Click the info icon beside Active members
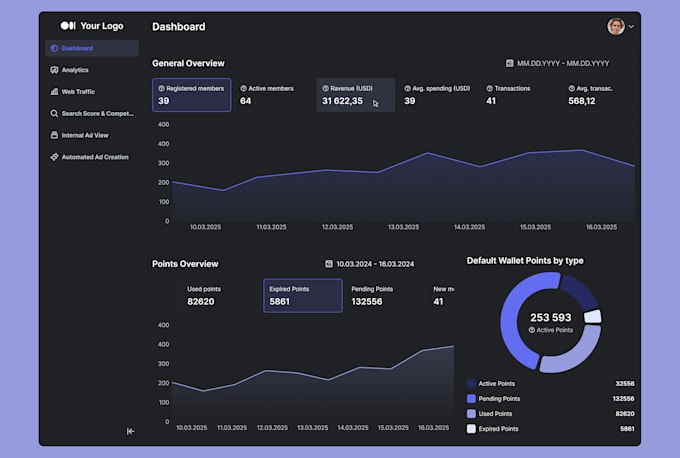This screenshot has width=680, height=458. [x=243, y=88]
